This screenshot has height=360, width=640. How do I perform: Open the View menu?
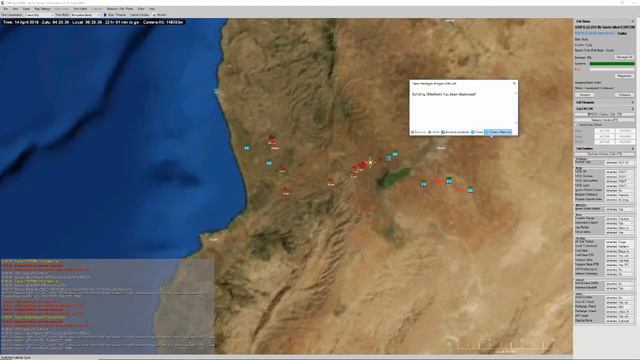click(x=16, y=9)
